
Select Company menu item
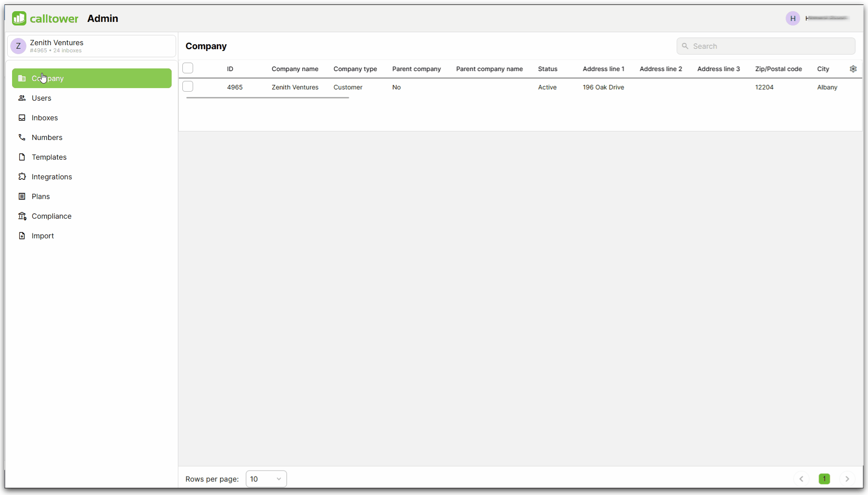[x=92, y=78]
